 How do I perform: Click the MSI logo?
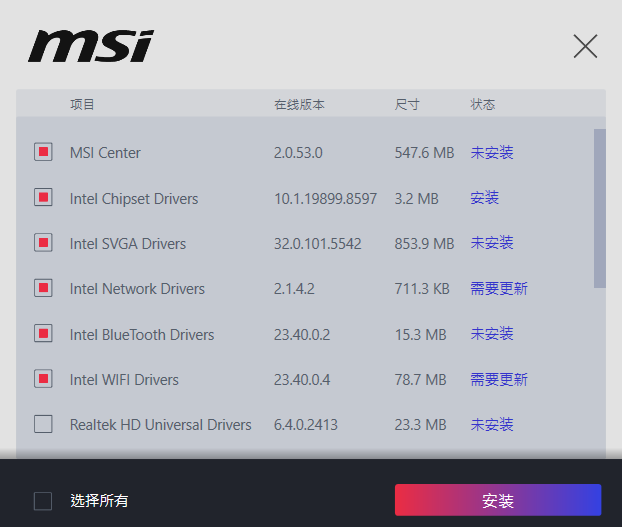pos(91,46)
